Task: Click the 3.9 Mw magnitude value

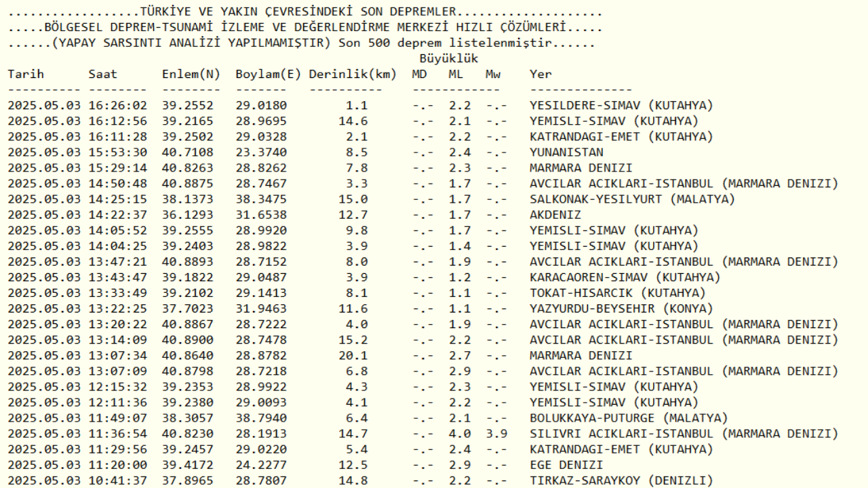Action: point(496,434)
